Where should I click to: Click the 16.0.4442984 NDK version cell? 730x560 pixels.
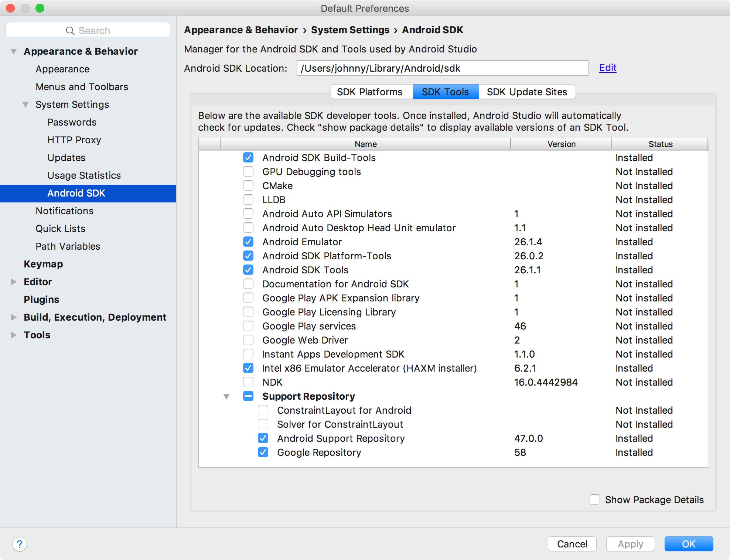[x=546, y=382]
